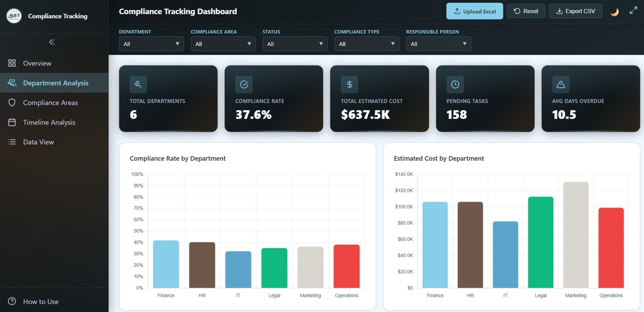Click the How to Use help icon
644x312 pixels.
12,301
